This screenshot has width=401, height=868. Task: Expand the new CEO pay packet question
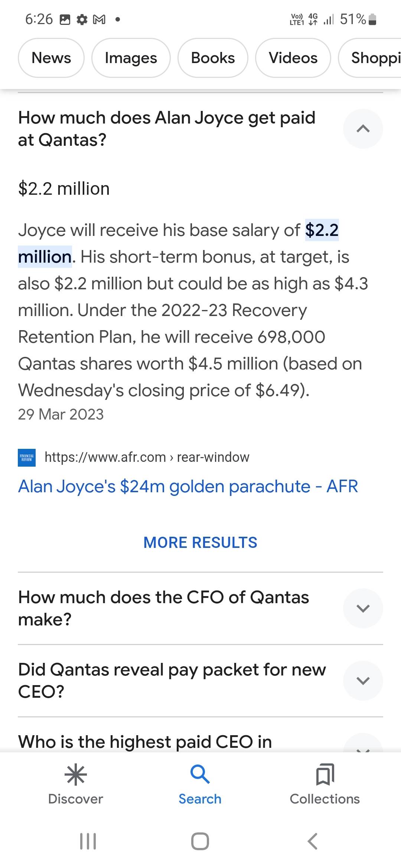(x=363, y=681)
